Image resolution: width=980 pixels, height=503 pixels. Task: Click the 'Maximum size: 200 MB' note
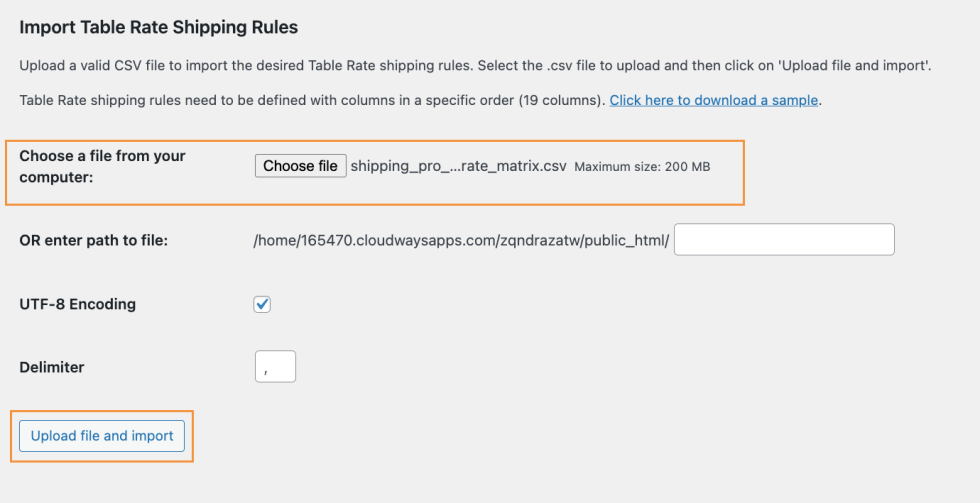tap(642, 167)
